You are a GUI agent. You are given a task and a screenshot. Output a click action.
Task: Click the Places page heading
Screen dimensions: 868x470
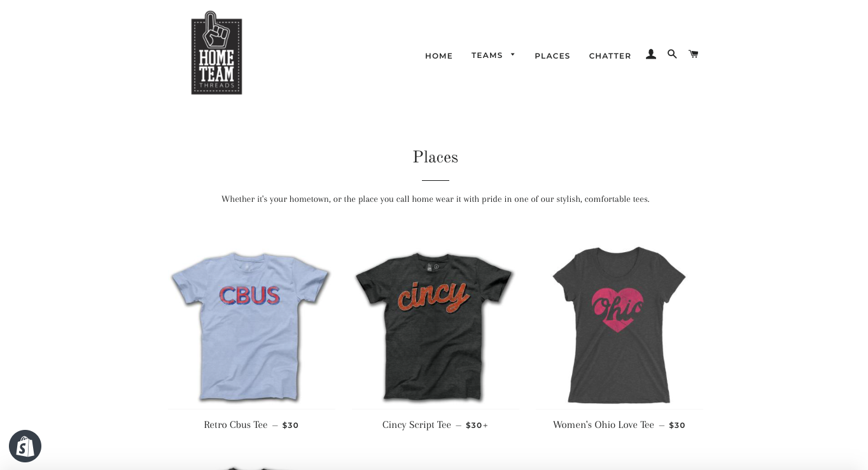coord(435,157)
